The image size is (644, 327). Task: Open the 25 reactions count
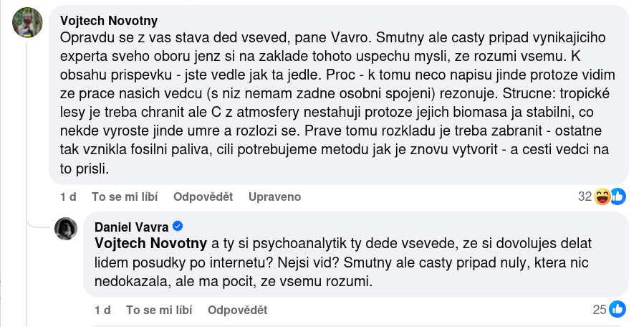coord(599,310)
